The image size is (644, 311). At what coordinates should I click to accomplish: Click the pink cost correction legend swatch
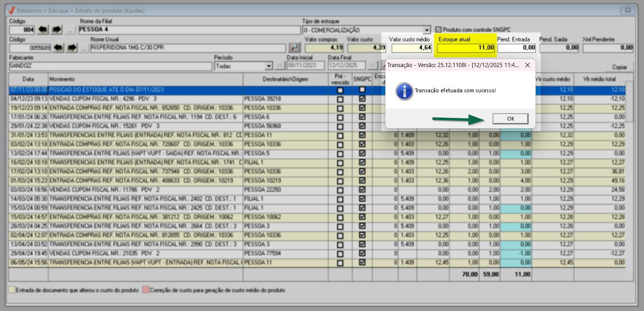146,290
